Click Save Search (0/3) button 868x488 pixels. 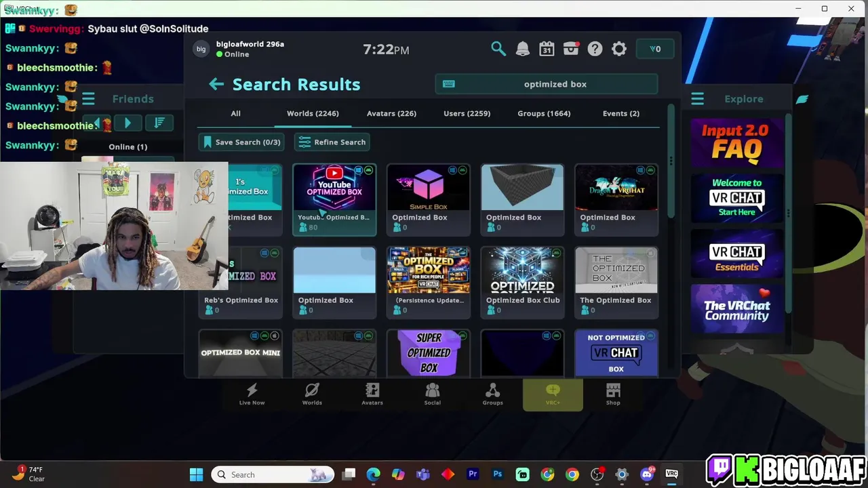(242, 142)
